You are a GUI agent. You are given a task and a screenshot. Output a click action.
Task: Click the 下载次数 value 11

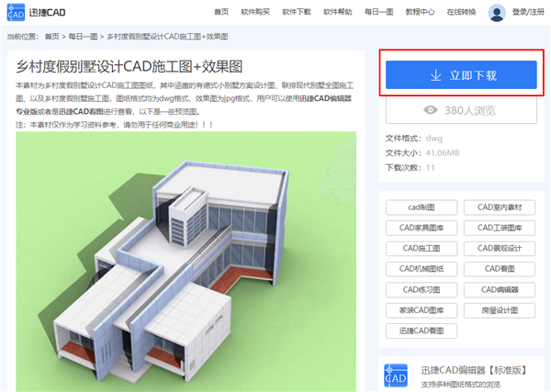[430, 168]
